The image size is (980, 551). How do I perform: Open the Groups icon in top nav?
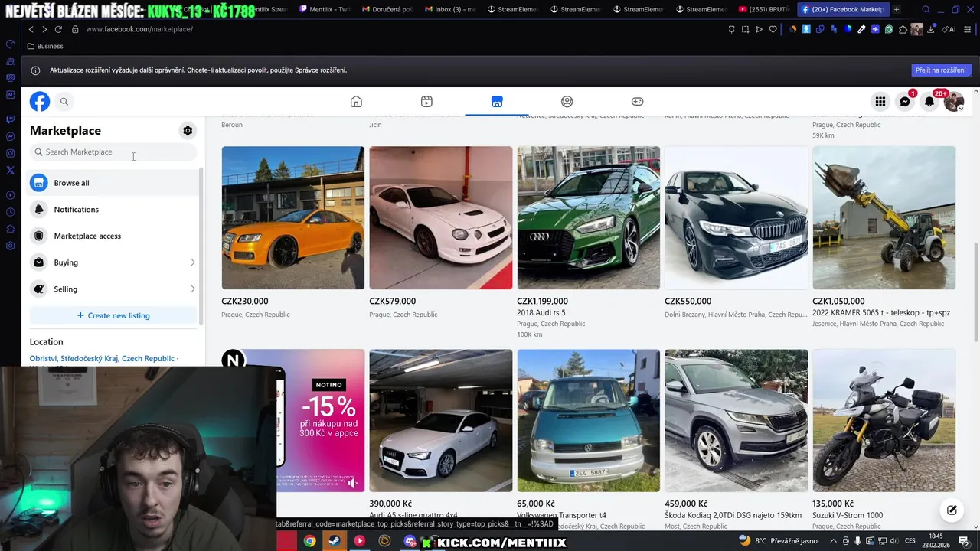(567, 101)
